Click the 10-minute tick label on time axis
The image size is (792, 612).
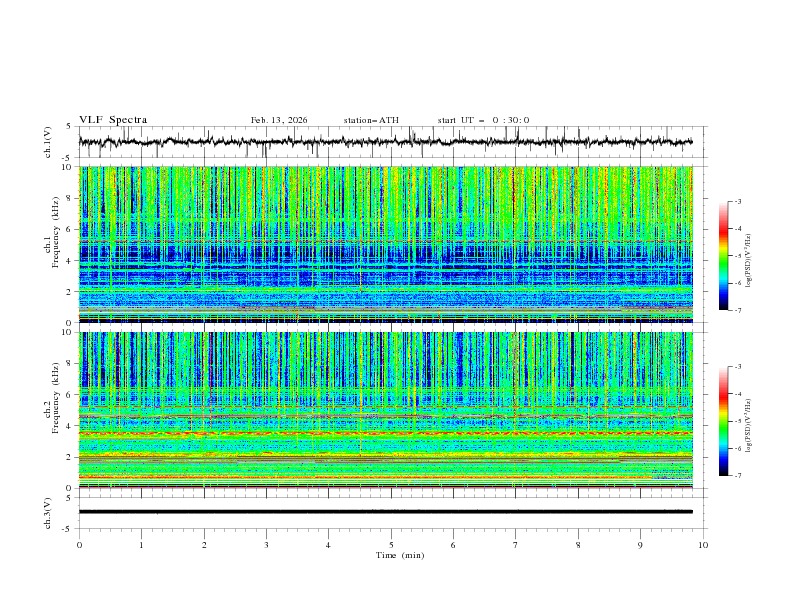(x=703, y=544)
